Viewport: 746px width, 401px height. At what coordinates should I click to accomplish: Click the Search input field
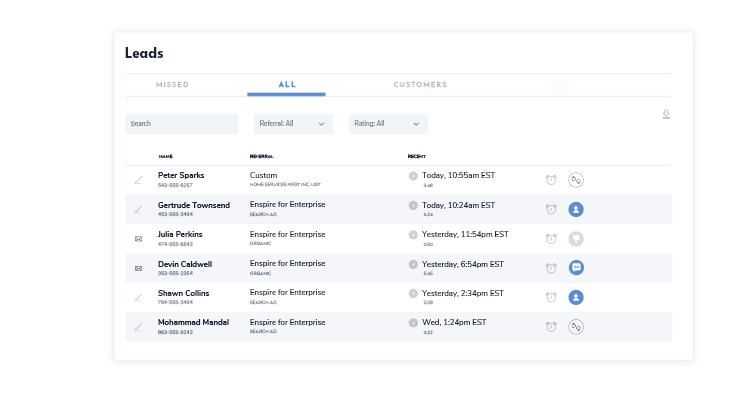click(181, 124)
